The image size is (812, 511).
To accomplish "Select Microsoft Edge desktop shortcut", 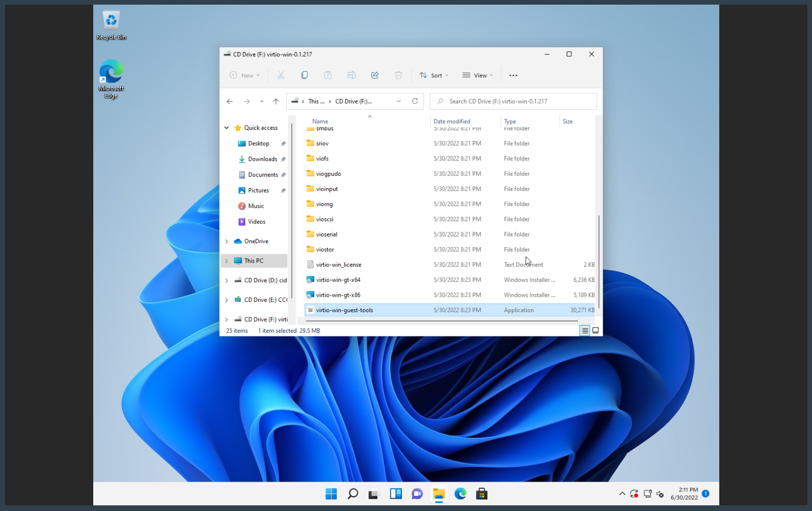I will point(111,79).
